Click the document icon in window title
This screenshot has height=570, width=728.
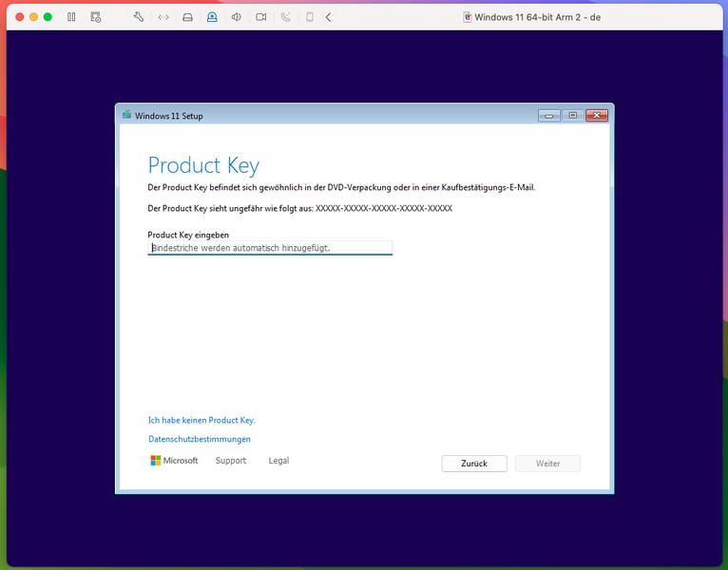pyautogui.click(x=467, y=17)
